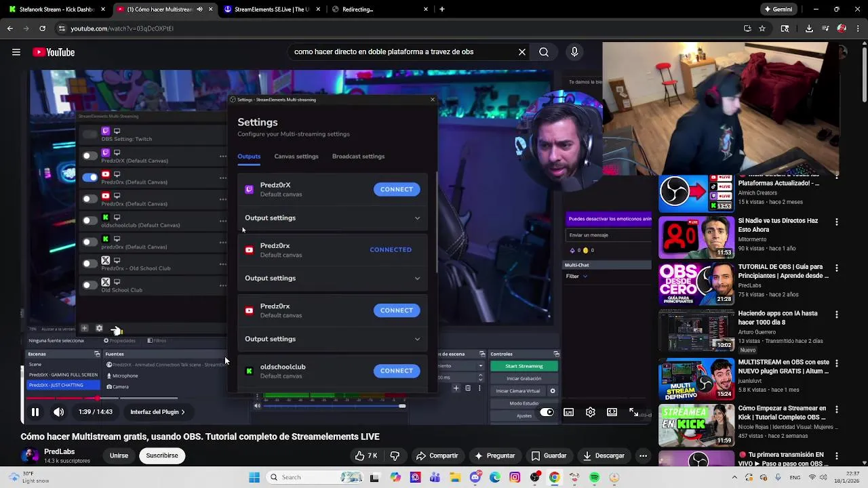The width and height of the screenshot is (868, 488).
Task: Click the Compartir share button
Action: point(437,455)
